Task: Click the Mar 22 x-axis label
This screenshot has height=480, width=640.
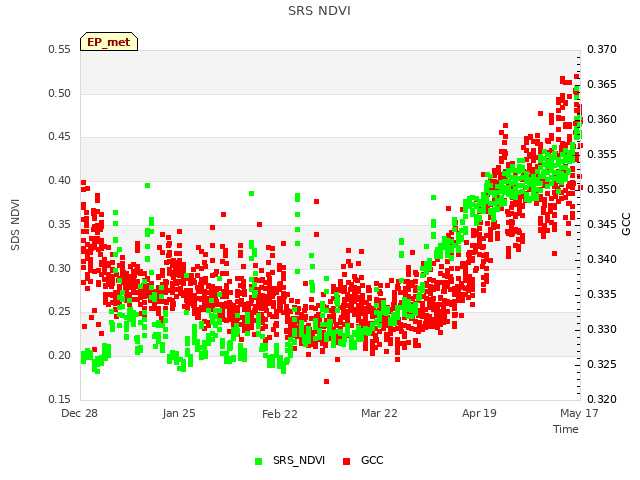Action: (x=379, y=413)
